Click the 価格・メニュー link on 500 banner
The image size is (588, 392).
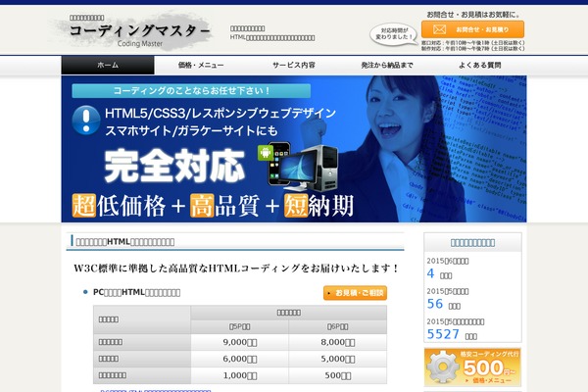pos(489,380)
